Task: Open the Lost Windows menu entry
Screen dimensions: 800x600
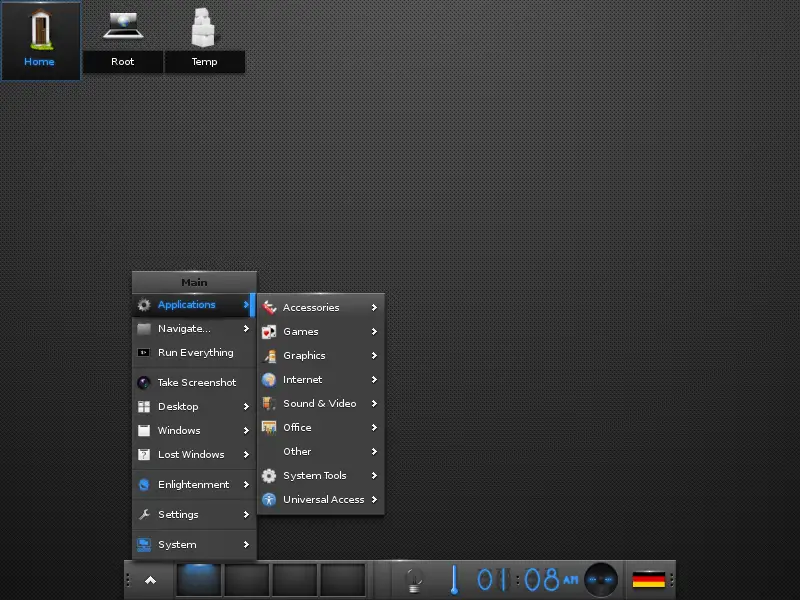Action: pyautogui.click(x=194, y=455)
